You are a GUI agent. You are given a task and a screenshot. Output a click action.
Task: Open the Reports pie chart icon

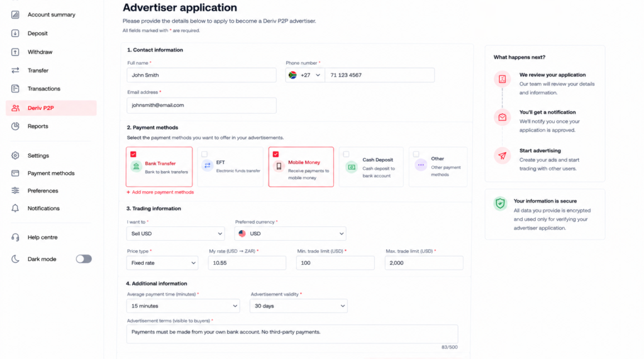15,126
